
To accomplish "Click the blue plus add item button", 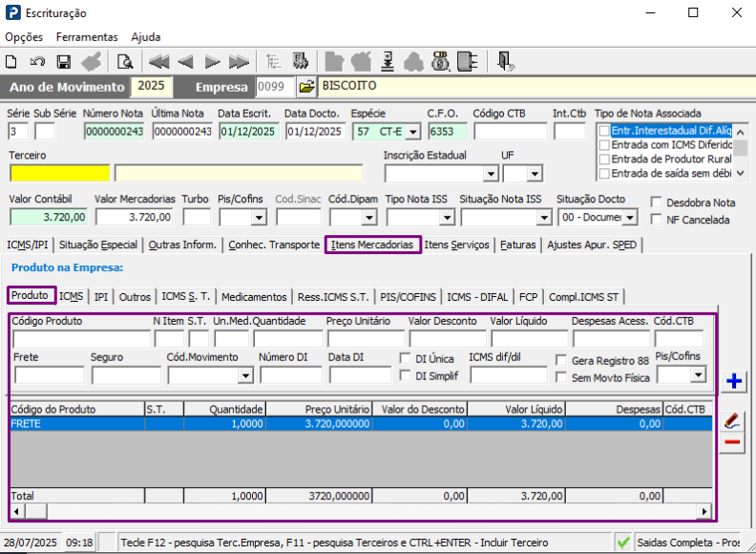I will tap(734, 381).
